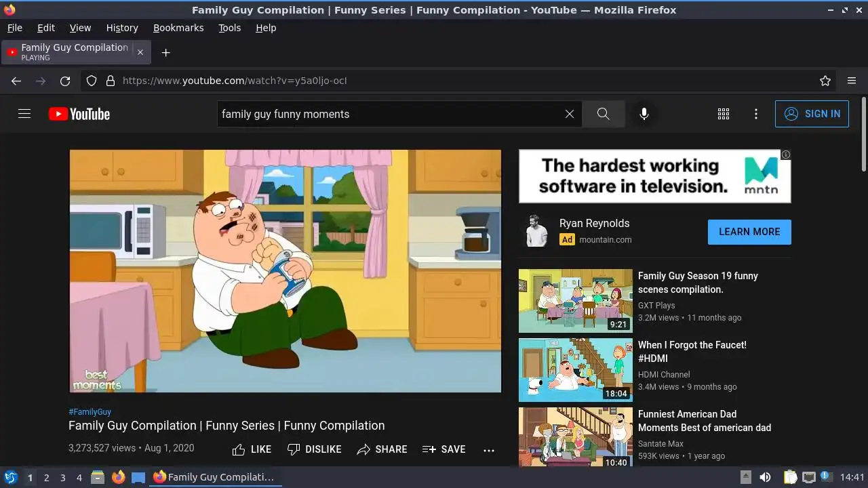Open the YouTube apps grid icon
This screenshot has height=488, width=868.
coord(724,114)
